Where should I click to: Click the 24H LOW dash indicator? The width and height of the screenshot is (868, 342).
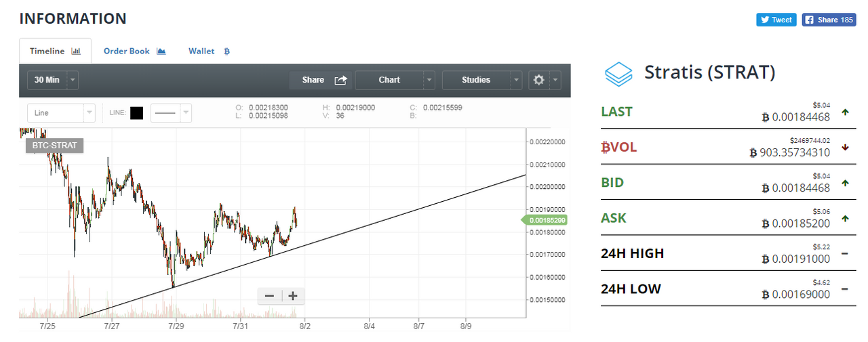click(845, 289)
